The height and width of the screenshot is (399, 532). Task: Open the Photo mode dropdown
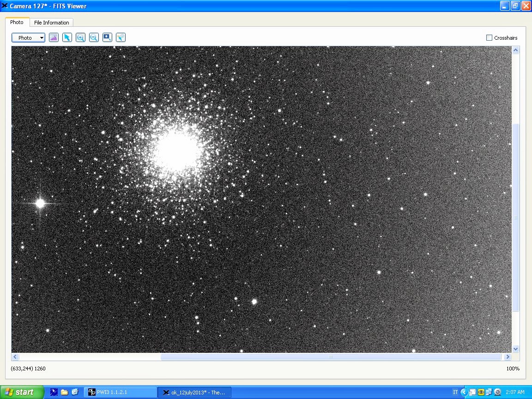(28, 38)
